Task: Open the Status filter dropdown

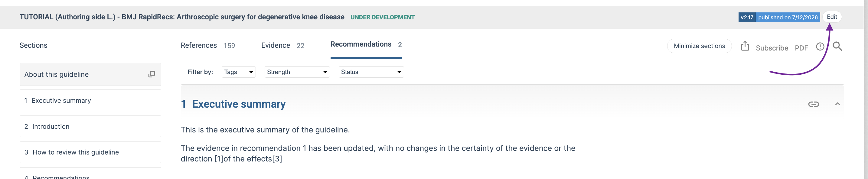Action: click(x=371, y=72)
